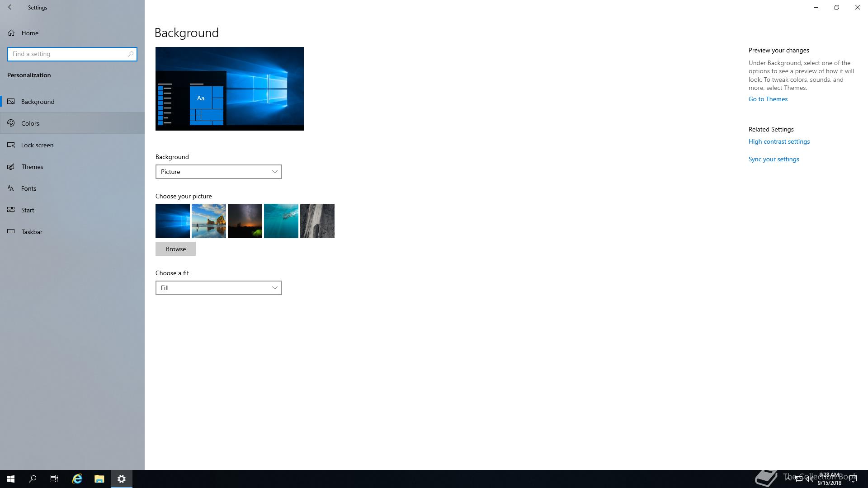This screenshot has height=488, width=868.
Task: Open File Explorer from the taskbar
Action: (99, 479)
